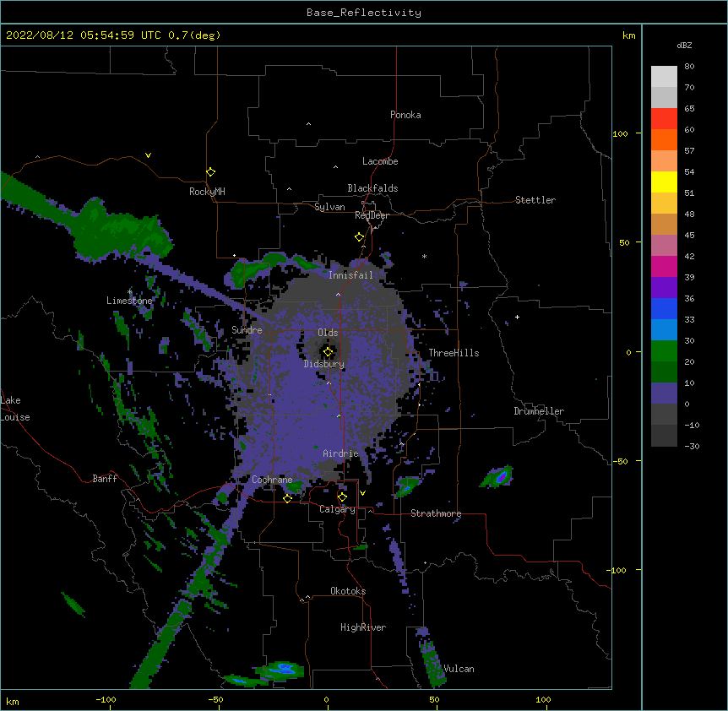Click the white plus marker north of Drumheller
Screen dimensions: 728x711
(517, 317)
